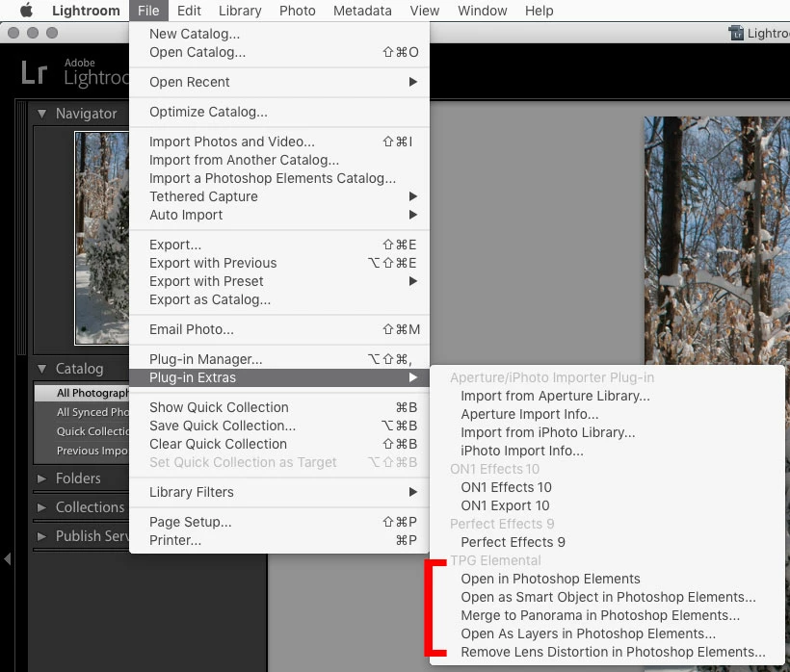
Task: Choose Open in Photoshop Elements
Action: (x=607, y=579)
